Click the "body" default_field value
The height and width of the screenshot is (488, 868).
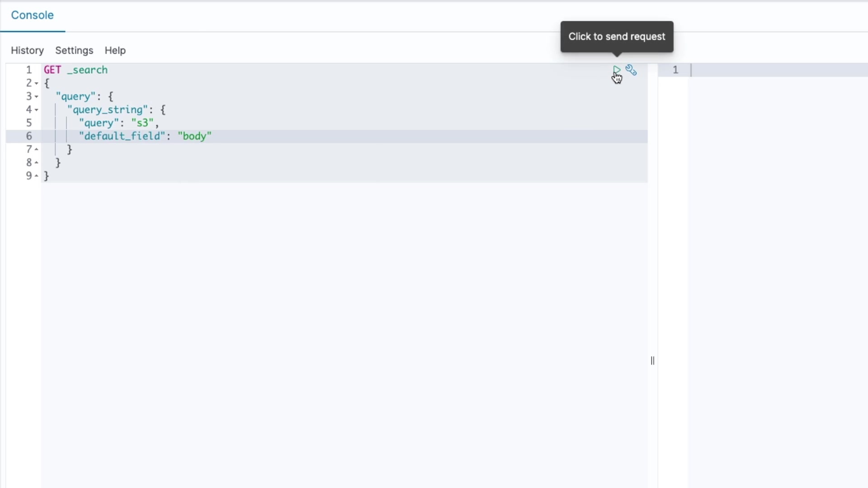click(194, 136)
